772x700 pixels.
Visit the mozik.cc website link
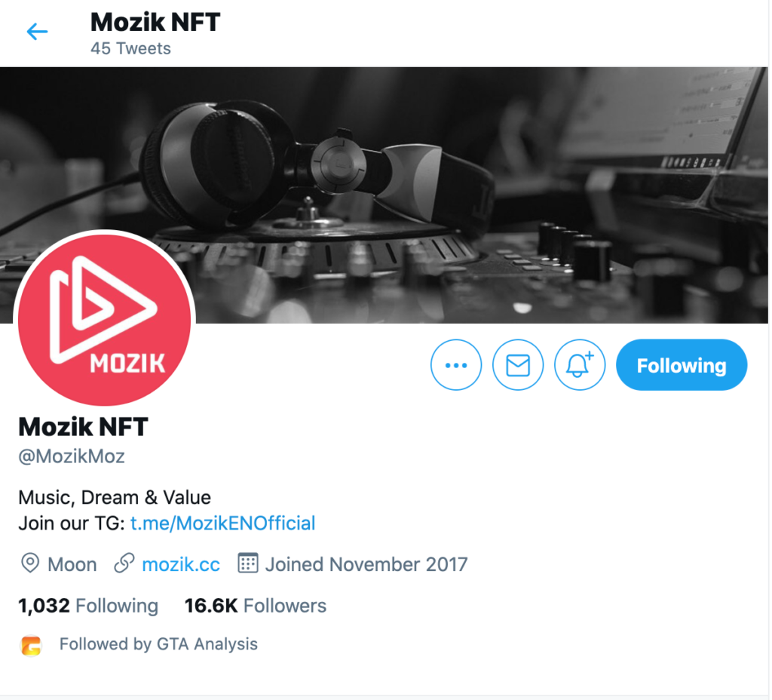pos(181,564)
